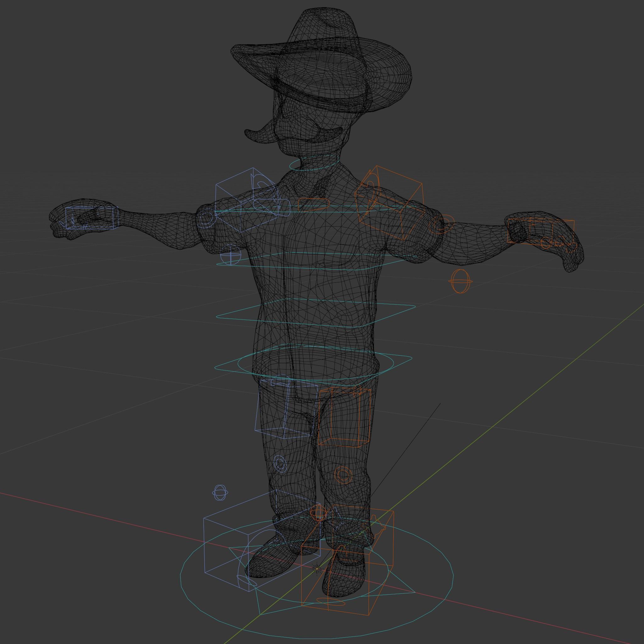Select the cyan neck ring control
The image size is (644, 644).
coord(315,163)
